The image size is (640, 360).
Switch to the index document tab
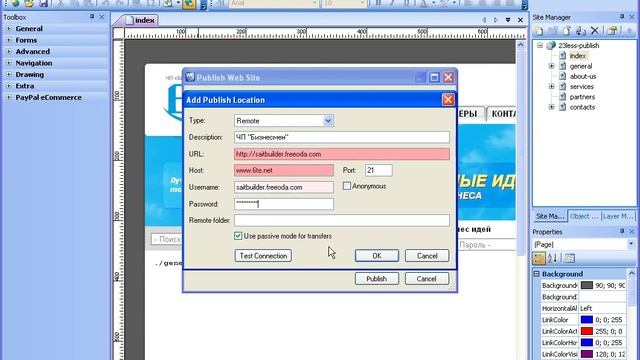tap(140, 20)
